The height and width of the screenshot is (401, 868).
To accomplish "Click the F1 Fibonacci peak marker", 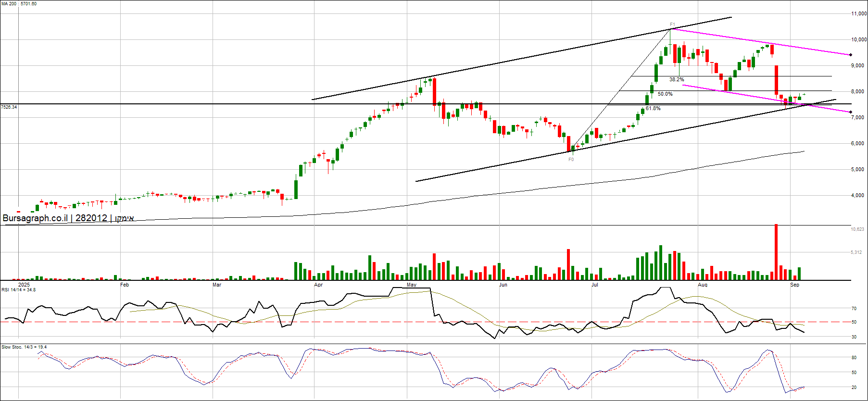I will pyautogui.click(x=672, y=25).
